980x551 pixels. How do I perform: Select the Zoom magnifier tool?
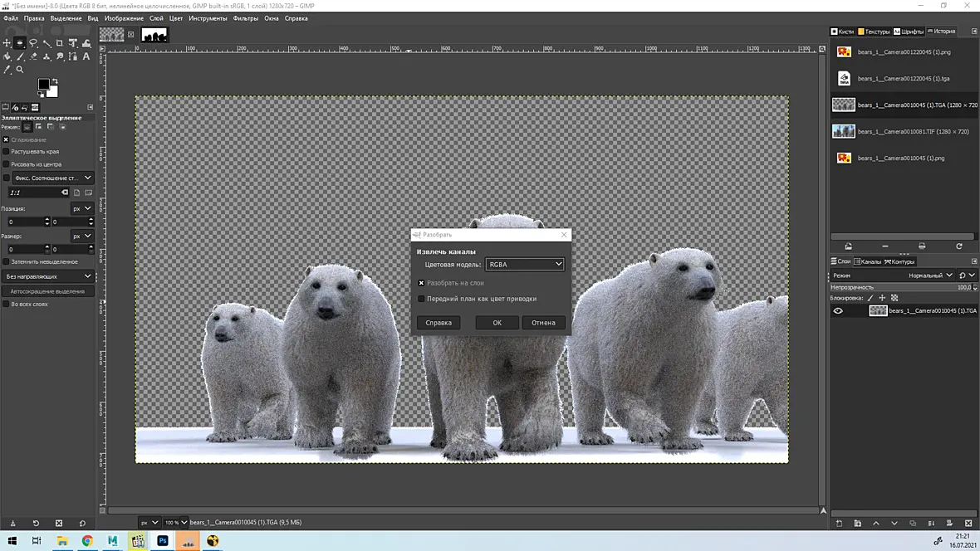[20, 70]
